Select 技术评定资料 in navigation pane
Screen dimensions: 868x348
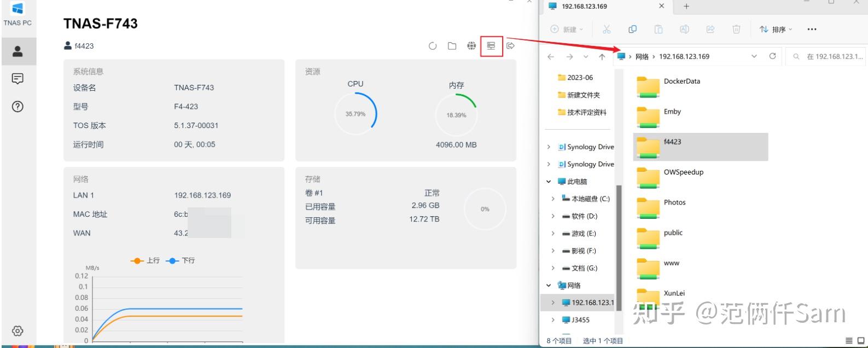pos(582,112)
